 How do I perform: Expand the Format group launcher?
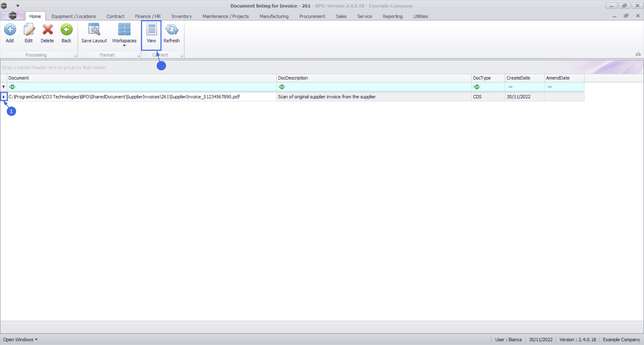point(139,56)
